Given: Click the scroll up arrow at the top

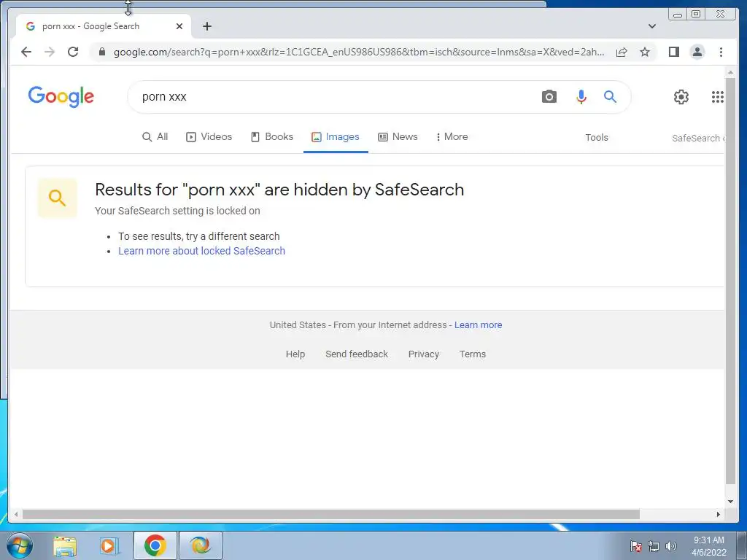Looking at the screenshot, I should coord(730,72).
